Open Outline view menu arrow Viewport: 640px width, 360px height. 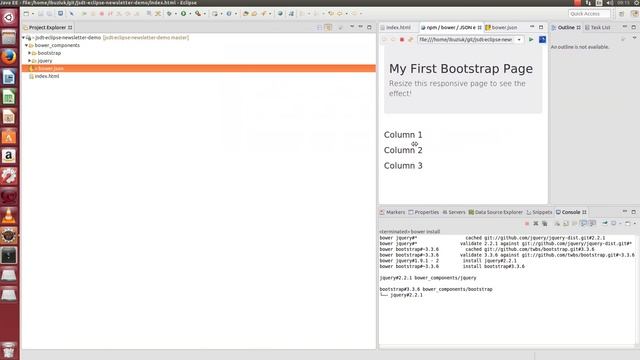coord(634,38)
